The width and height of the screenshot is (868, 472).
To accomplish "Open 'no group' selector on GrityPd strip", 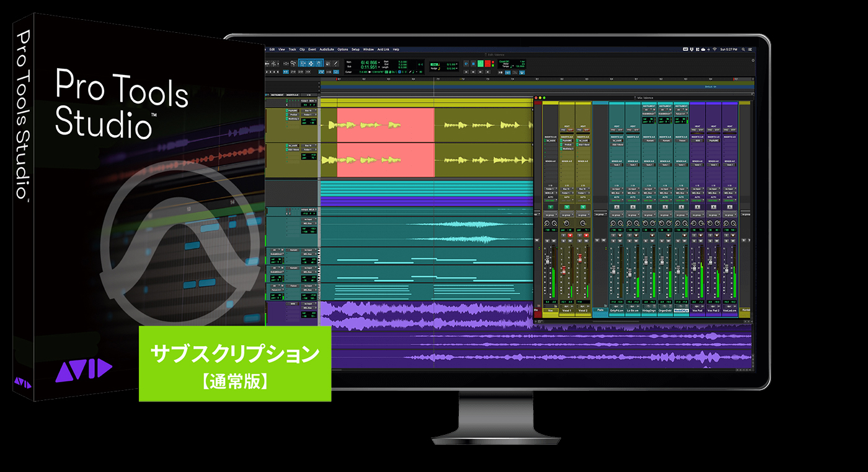I will [617, 215].
